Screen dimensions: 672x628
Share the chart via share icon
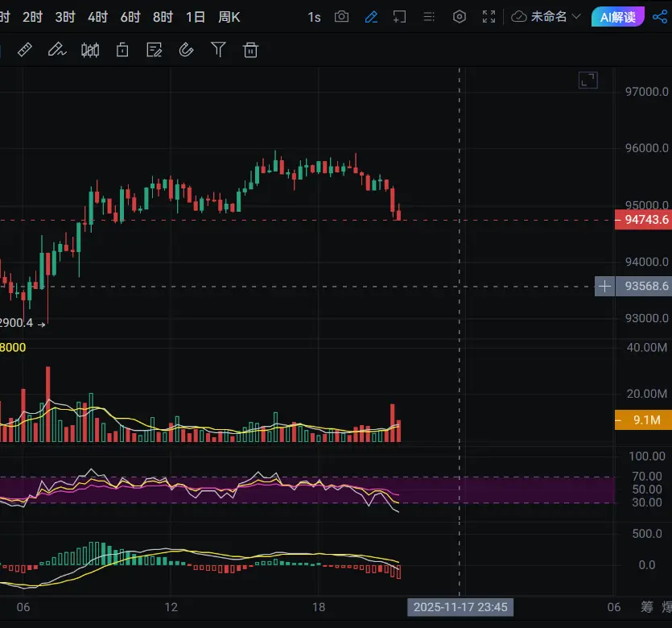[660, 17]
